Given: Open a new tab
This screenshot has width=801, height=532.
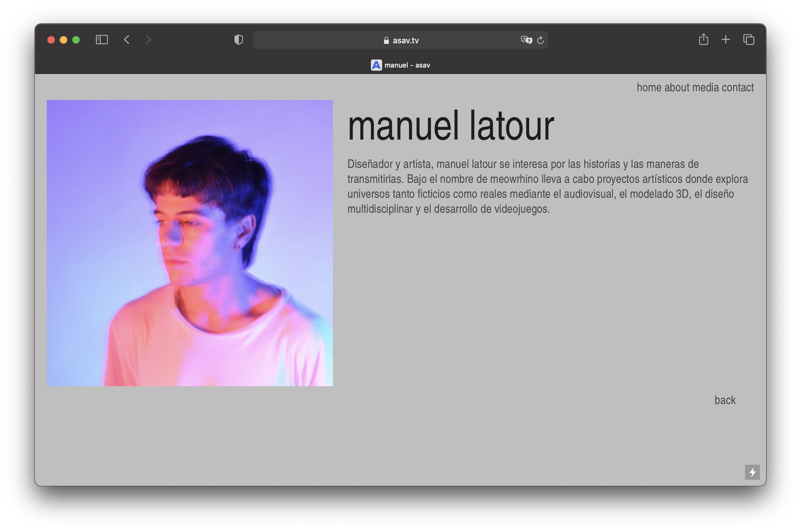Looking at the screenshot, I should (x=725, y=40).
